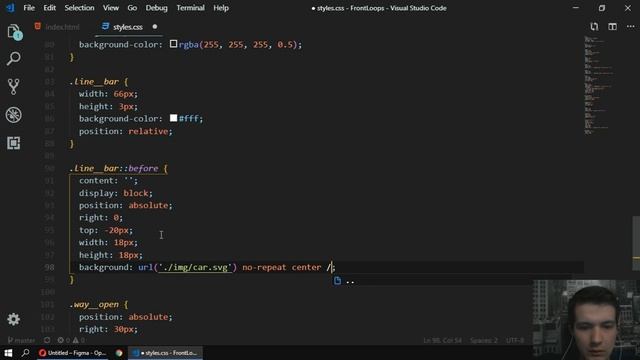Open the Help menu
The image size is (640, 360).
click(221, 8)
